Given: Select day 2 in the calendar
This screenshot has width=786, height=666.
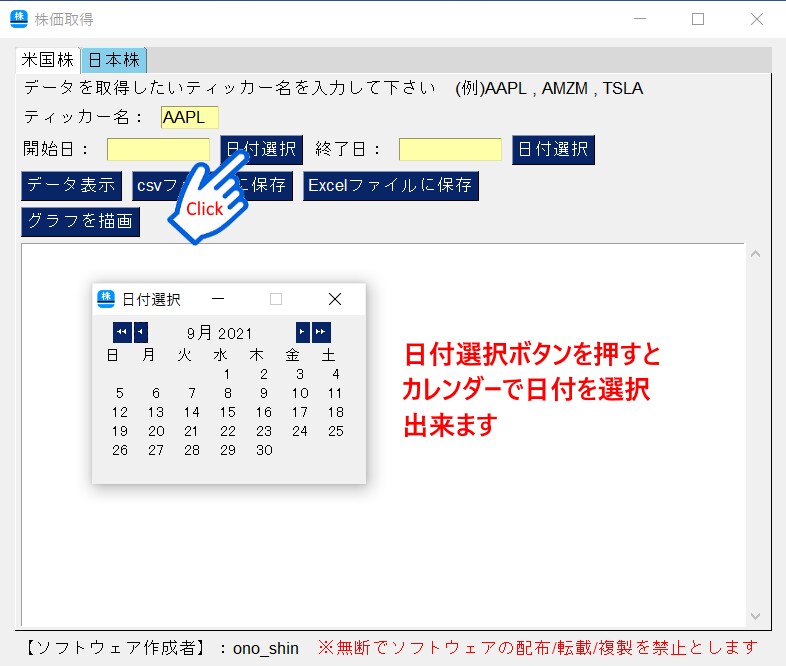Looking at the screenshot, I should (264, 374).
